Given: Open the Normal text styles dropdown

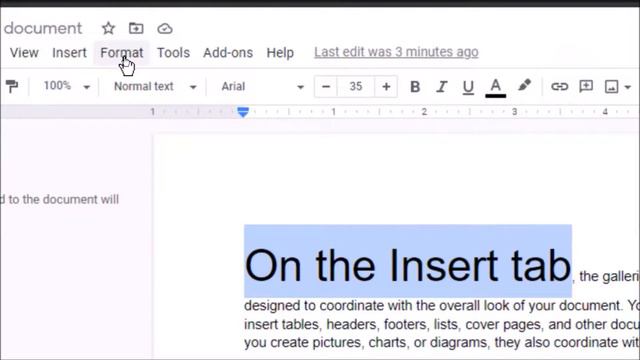Looking at the screenshot, I should [155, 87].
